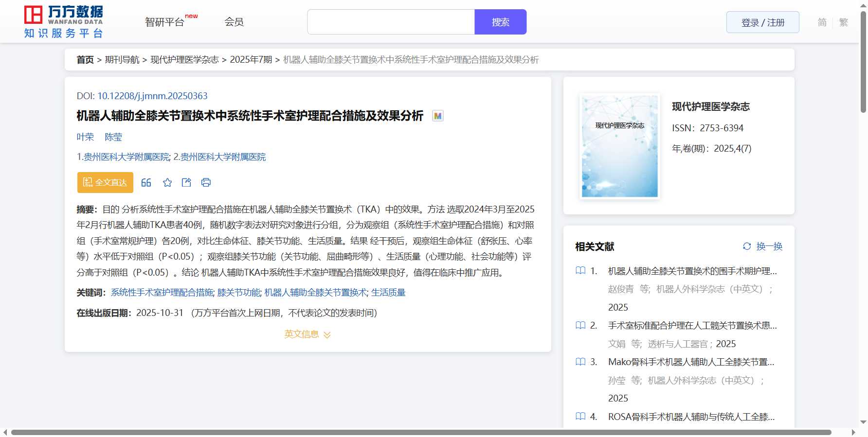This screenshot has height=437, width=868.
Task: Click the 全文直达 full text button
Action: [105, 183]
